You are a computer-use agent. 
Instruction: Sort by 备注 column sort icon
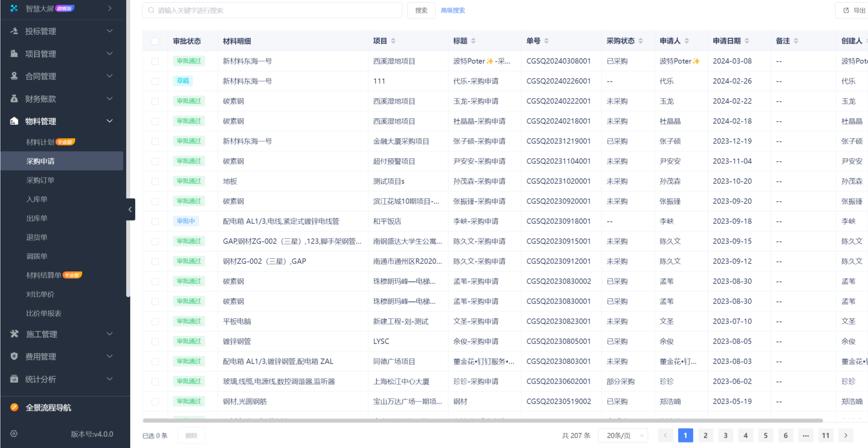796,41
